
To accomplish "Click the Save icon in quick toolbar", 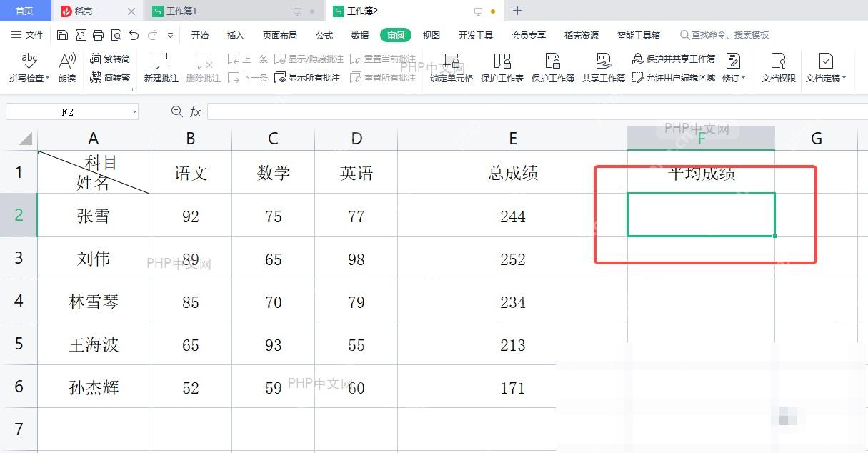I will 62,35.
